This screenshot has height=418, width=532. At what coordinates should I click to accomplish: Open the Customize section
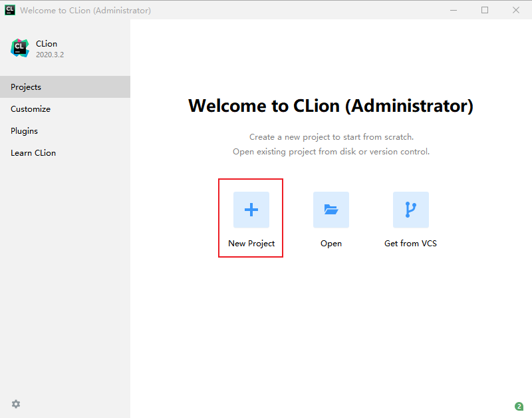(30, 108)
